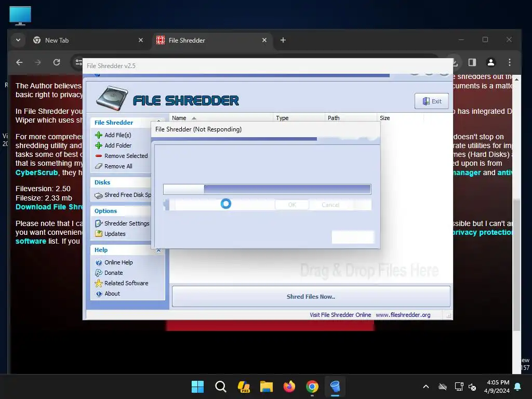Screen dimensions: 532x399
Task: Click the File Shredder hard disk logo
Action: pyautogui.click(x=112, y=98)
